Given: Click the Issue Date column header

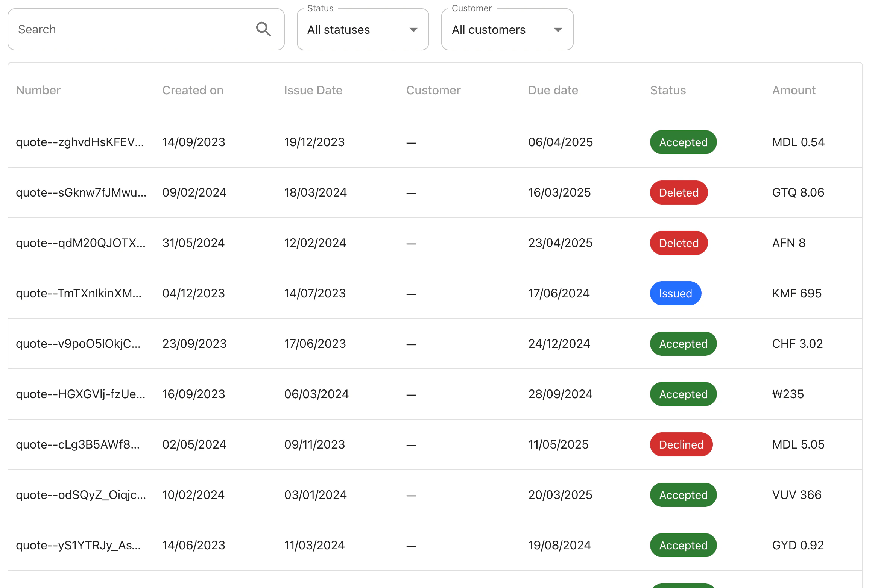Looking at the screenshot, I should pos(313,90).
